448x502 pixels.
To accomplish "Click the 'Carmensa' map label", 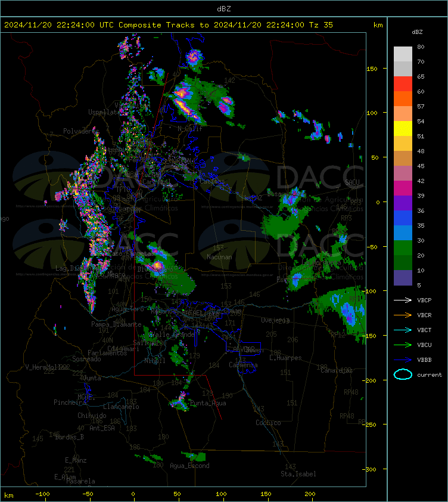I will tap(243, 365).
